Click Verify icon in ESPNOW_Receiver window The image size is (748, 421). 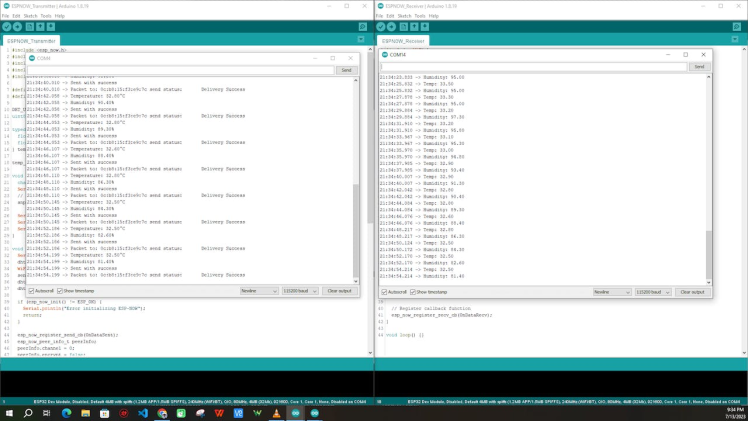[x=382, y=27]
